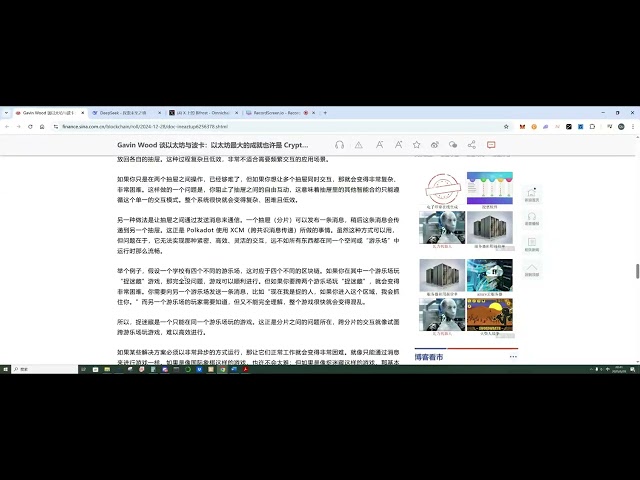Open the colorful infographic ad thumbnail
Screen dimensions: 640x480
tap(490, 188)
